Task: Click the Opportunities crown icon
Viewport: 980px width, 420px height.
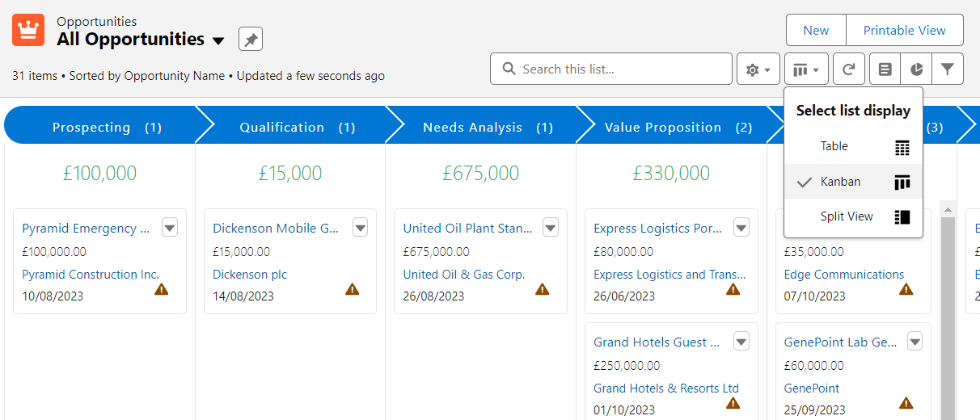Action: coord(28,31)
